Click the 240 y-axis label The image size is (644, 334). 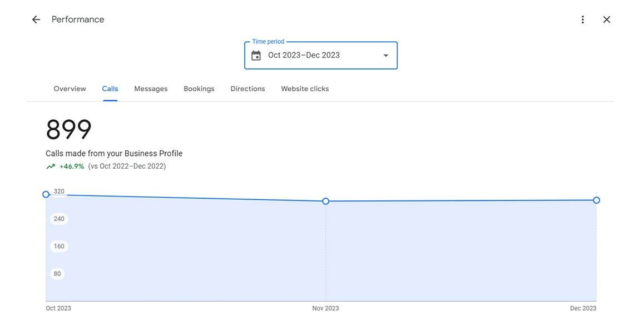[59, 219]
